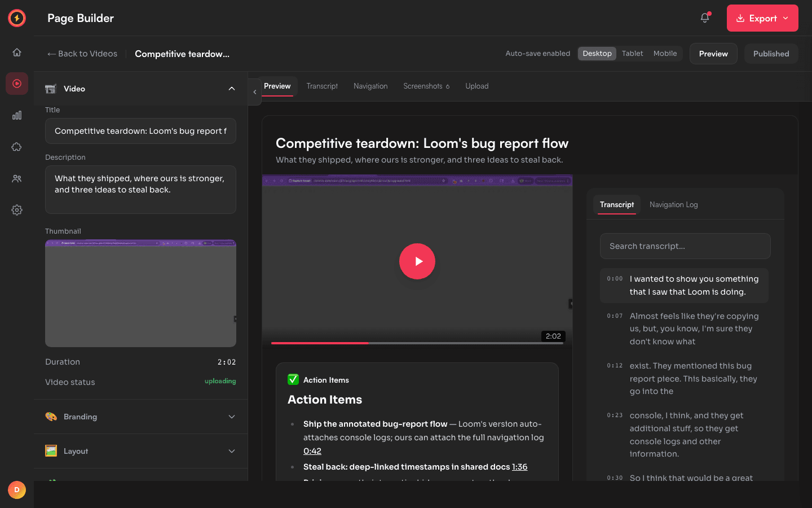Switch to the top Transcript tab
The image size is (812, 508).
[322, 86]
